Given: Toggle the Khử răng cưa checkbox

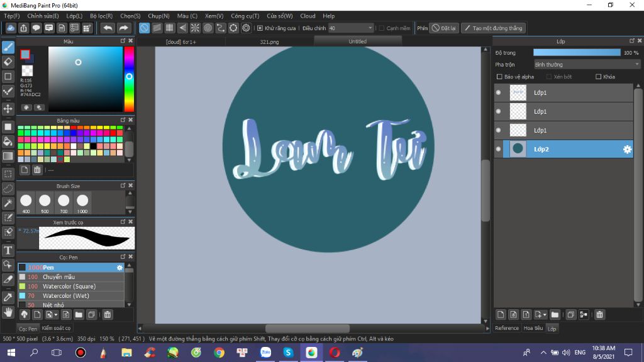Looking at the screenshot, I should point(260,28).
